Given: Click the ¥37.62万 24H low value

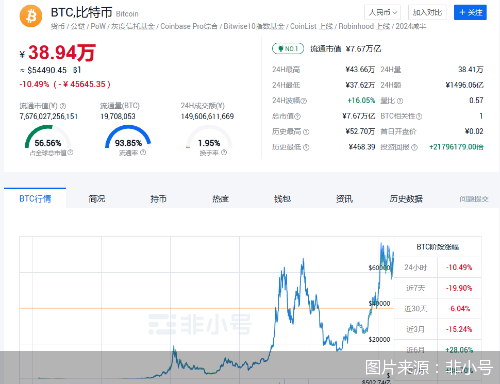Looking at the screenshot, I should [360, 85].
